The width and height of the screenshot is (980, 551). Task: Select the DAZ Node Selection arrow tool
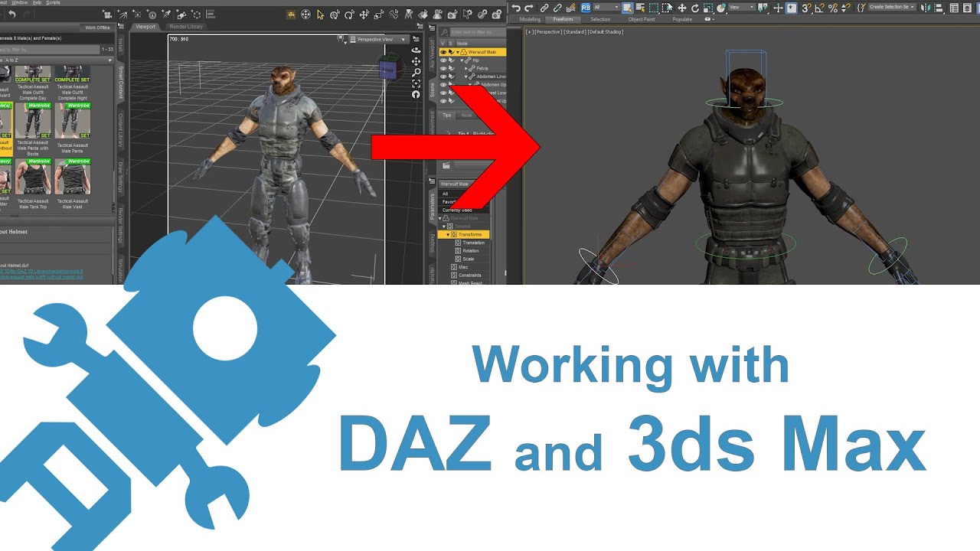coord(320,15)
